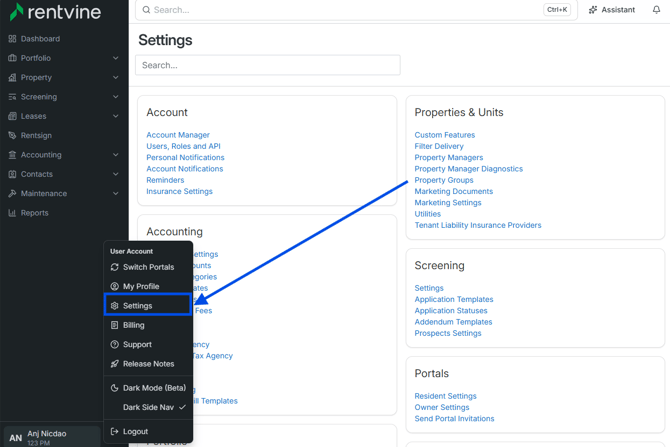Open Insurance Settings link

(179, 191)
